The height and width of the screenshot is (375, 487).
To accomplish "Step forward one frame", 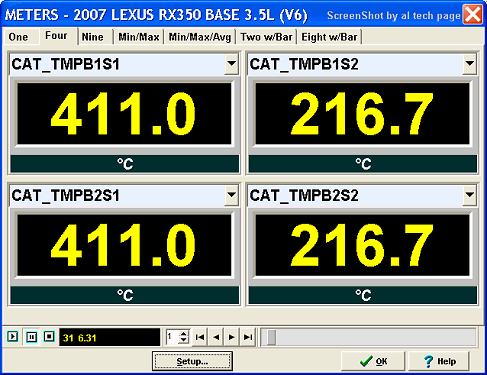I will coord(232,337).
